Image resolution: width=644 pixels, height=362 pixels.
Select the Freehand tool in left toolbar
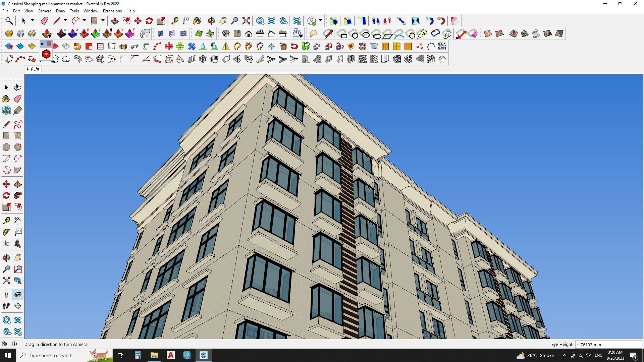pos(18,124)
